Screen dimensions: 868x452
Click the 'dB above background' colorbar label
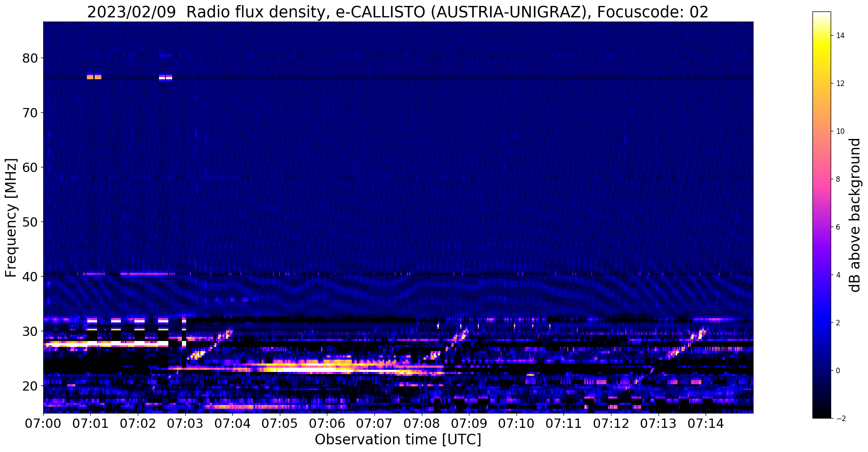tap(855, 215)
